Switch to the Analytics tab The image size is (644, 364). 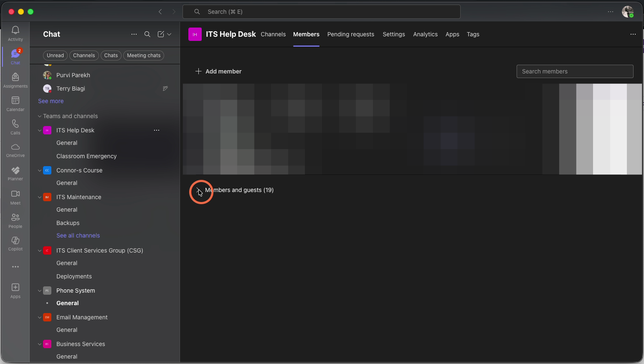click(425, 34)
